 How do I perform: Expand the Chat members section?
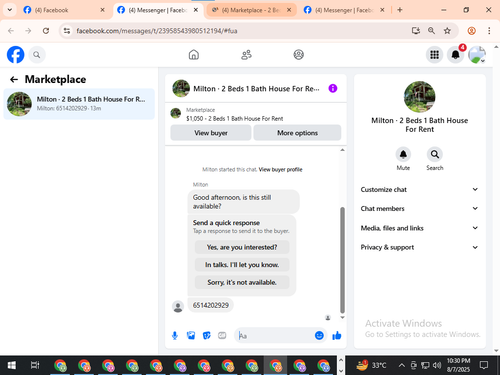click(x=419, y=208)
